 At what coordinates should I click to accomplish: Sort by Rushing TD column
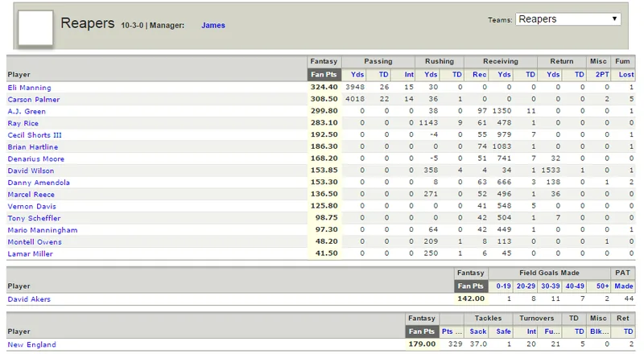pos(457,75)
